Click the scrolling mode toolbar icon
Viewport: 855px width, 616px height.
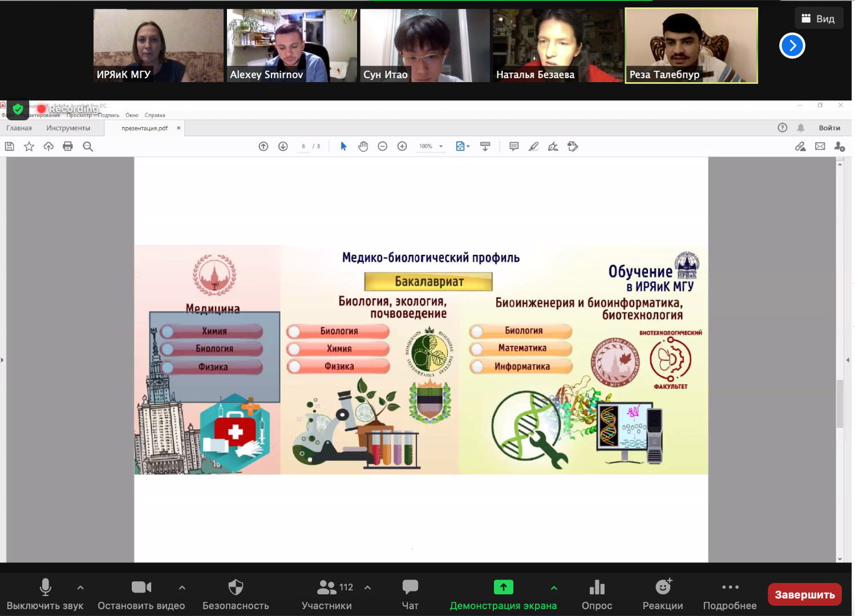(485, 147)
